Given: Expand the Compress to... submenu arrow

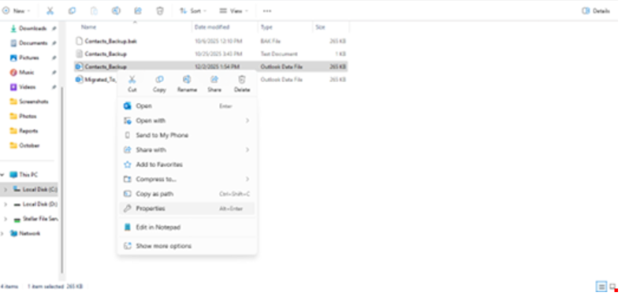Looking at the screenshot, I should [248, 179].
